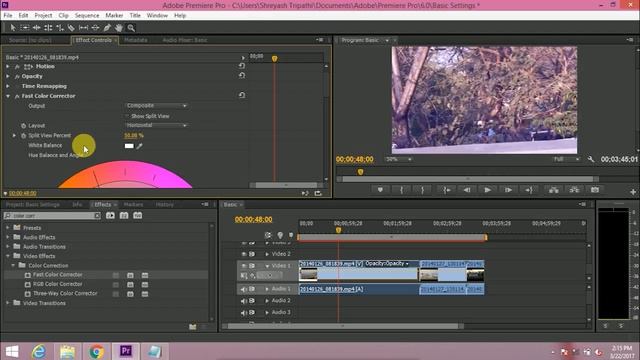Image resolution: width=640 pixels, height=360 pixels.
Task: Switch to the Audio Mixer tab
Action: pyautogui.click(x=184, y=40)
